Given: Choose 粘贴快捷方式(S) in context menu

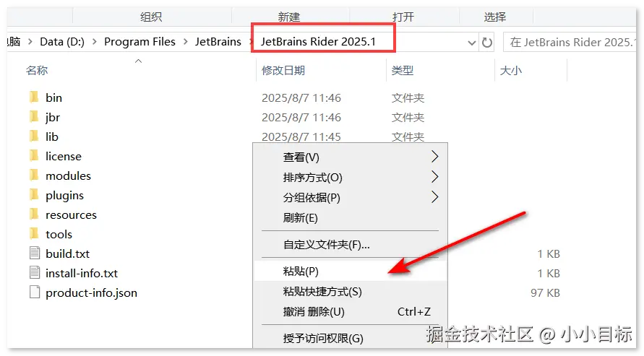Looking at the screenshot, I should (x=350, y=292).
